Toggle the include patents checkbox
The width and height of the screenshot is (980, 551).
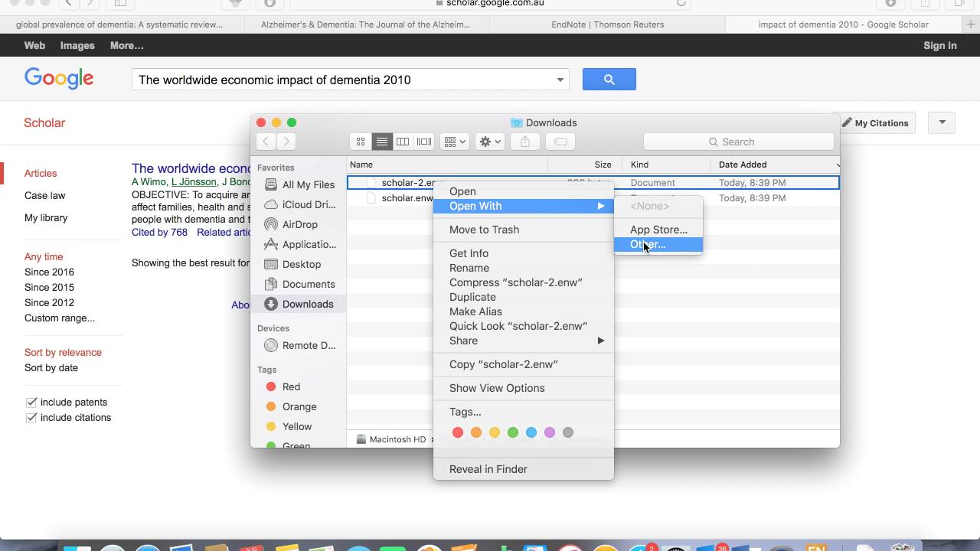pos(31,403)
